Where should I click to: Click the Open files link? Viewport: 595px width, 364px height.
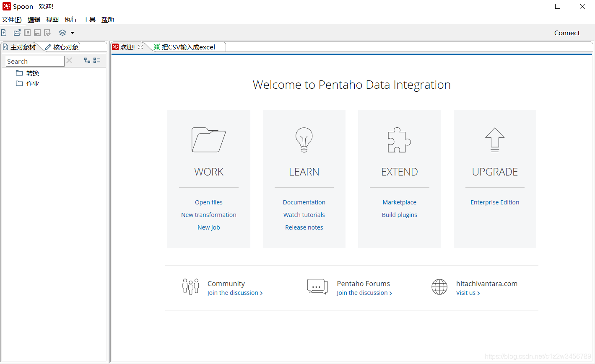[209, 202]
